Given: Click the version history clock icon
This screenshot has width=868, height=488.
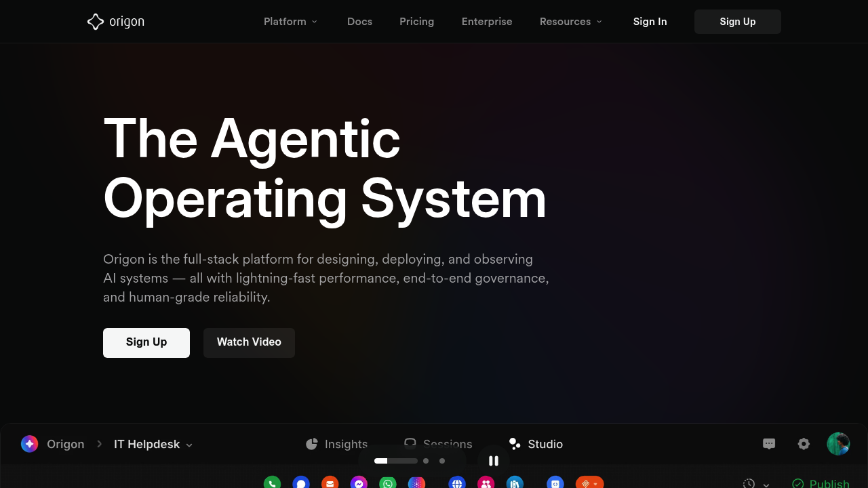Looking at the screenshot, I should pyautogui.click(x=749, y=483).
